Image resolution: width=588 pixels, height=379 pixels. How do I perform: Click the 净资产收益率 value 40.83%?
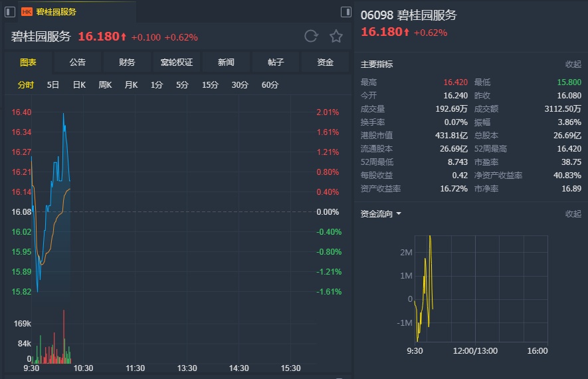point(567,176)
